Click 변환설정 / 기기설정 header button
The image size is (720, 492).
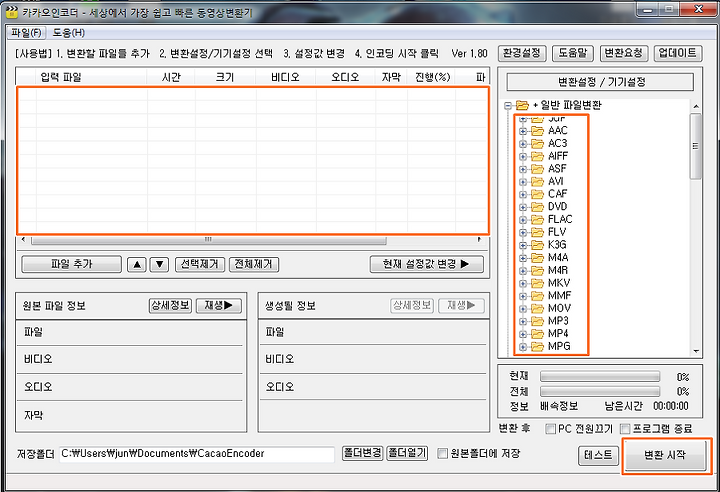pyautogui.click(x=600, y=82)
